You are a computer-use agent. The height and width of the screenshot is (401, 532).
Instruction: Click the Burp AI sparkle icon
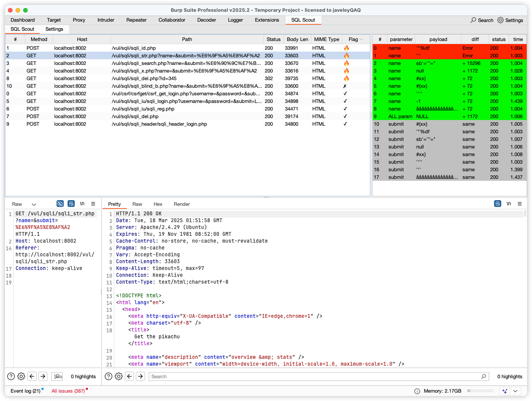pos(504,391)
